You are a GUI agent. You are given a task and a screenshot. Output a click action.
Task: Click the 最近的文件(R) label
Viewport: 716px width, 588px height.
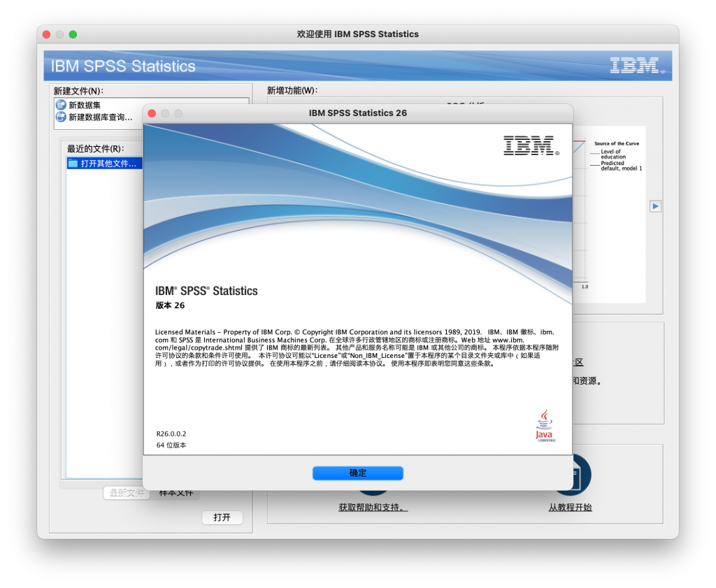pyautogui.click(x=95, y=149)
